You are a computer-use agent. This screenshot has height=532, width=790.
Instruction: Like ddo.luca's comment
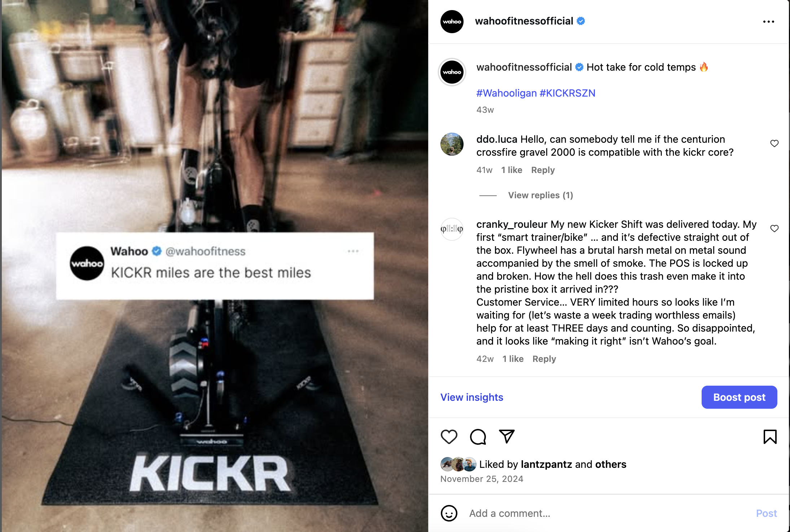tap(774, 143)
